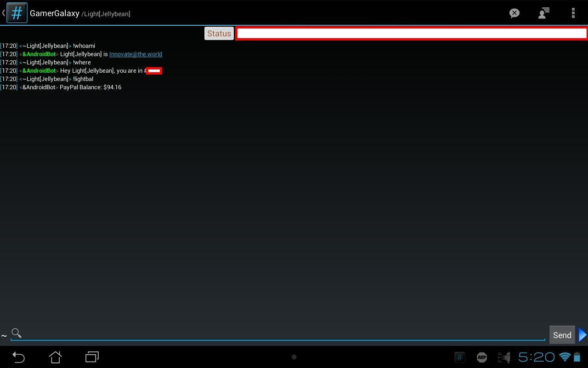The image size is (588, 368).
Task: Tap the Wi-Fi signal status icon
Action: click(565, 357)
